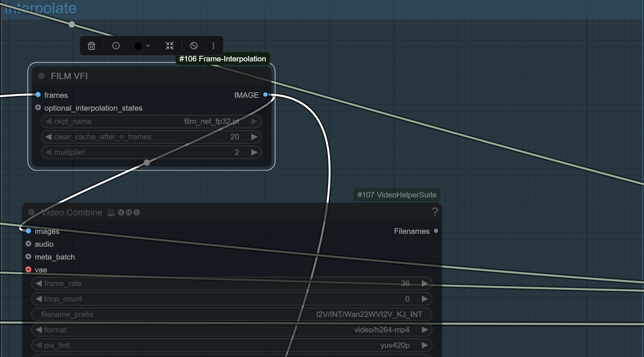Click the link midpoint dot above the toolbar
Image resolution: width=644 pixels, height=357 pixels.
(72, 24)
